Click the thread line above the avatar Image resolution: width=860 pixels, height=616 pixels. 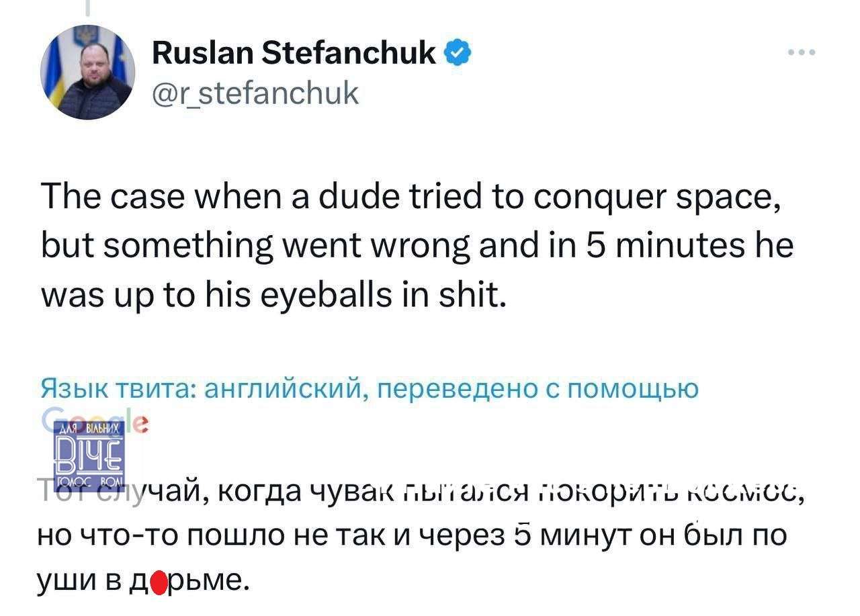[x=87, y=7]
